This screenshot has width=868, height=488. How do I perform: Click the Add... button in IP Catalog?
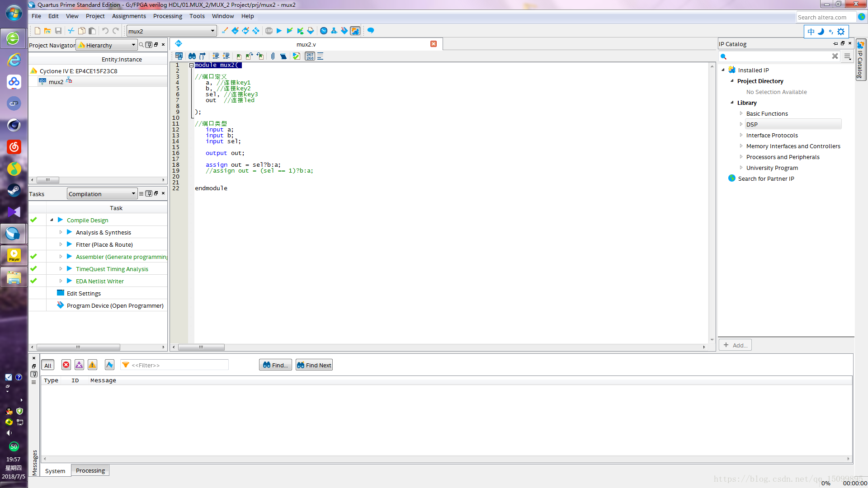pos(736,345)
